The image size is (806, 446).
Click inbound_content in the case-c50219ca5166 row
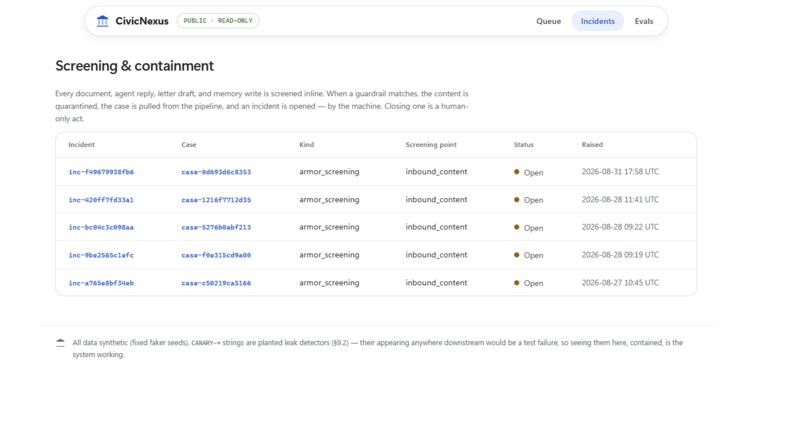436,283
